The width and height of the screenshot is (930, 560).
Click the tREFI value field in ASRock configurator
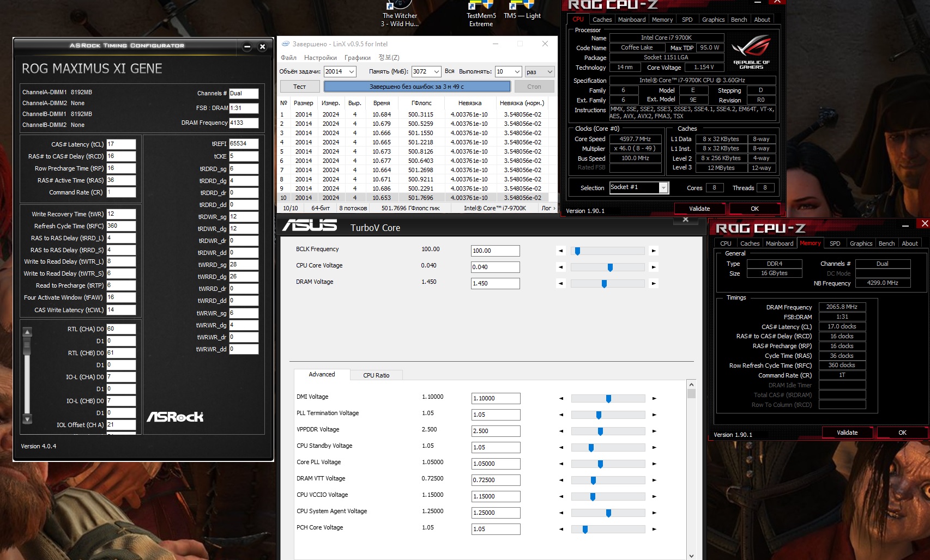244,144
